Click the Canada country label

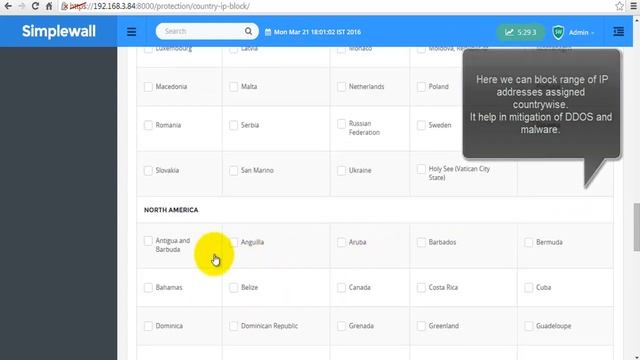pyautogui.click(x=360, y=287)
